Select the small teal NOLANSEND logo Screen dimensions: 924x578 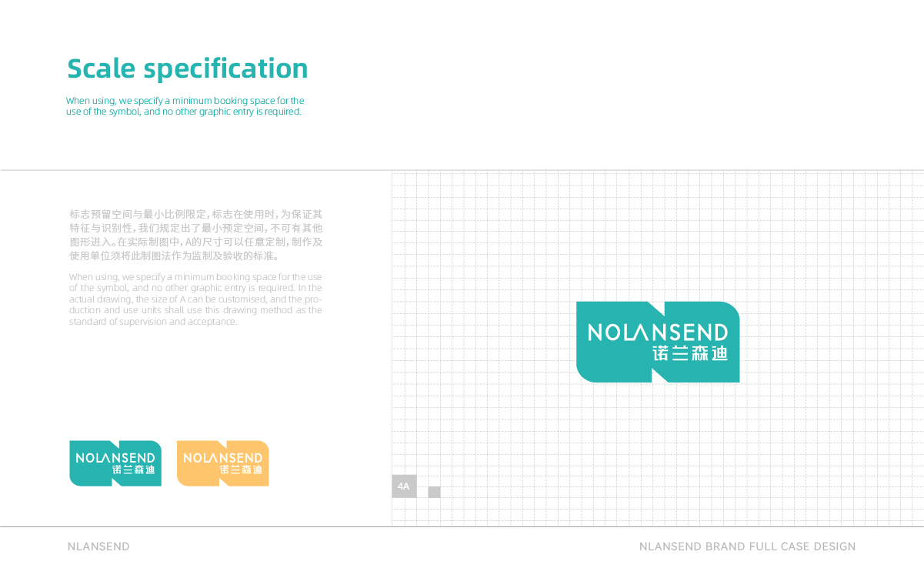point(115,463)
